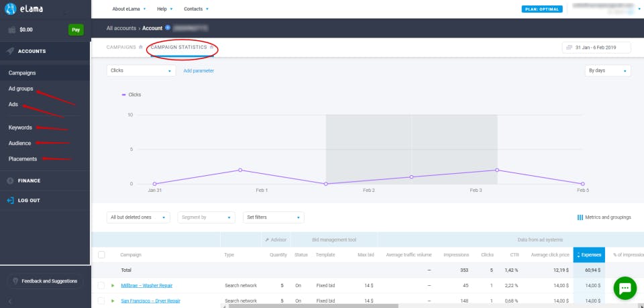
Task: Click the wallet balance icon
Action: click(12, 30)
